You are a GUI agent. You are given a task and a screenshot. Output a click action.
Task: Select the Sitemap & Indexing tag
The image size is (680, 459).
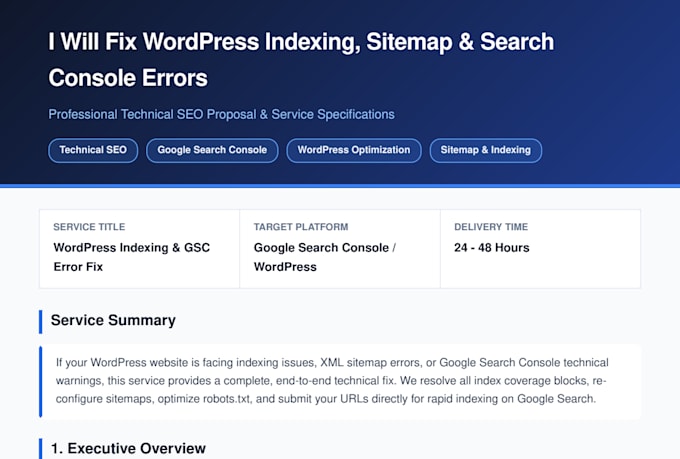[x=485, y=151]
